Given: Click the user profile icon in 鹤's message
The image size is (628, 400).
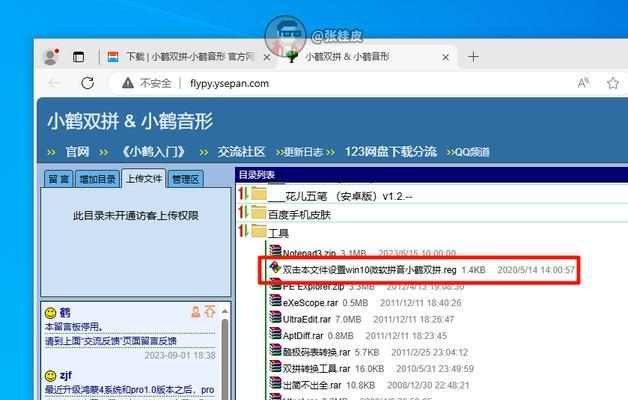Looking at the screenshot, I should click(195, 312).
